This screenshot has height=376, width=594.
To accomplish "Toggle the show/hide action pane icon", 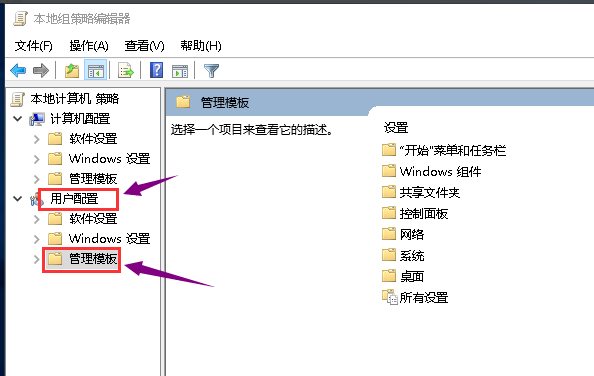I will click(180, 71).
